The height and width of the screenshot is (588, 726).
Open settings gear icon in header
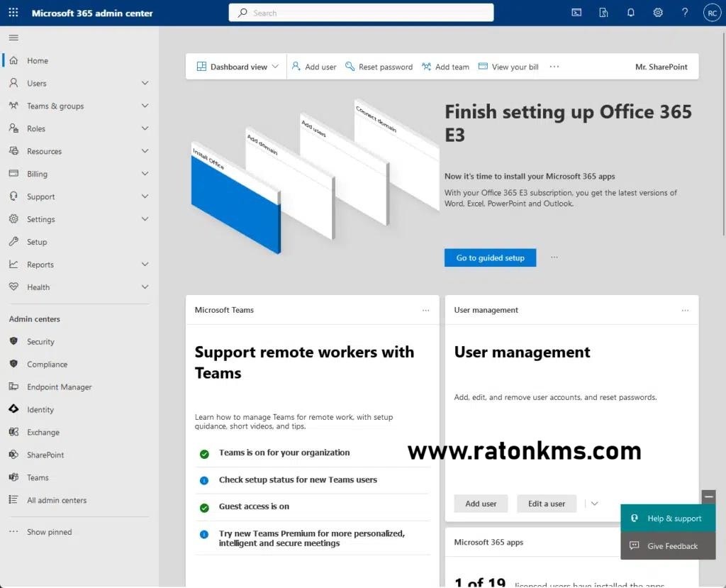(x=658, y=13)
